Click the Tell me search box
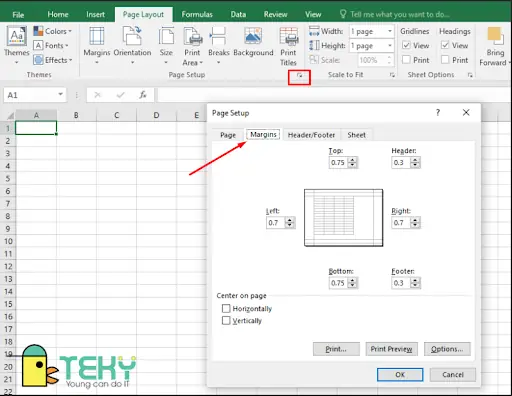The image size is (512, 396). 395,14
